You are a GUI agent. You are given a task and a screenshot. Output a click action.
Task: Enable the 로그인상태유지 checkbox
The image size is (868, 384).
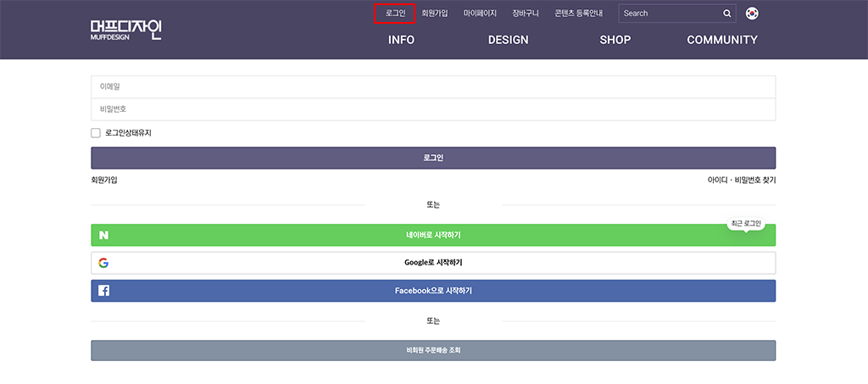(x=96, y=133)
